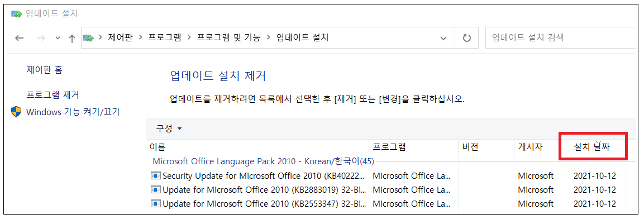Click the 업데이트 설치 제거 heading
The height and width of the screenshot is (219, 644).
218,76
